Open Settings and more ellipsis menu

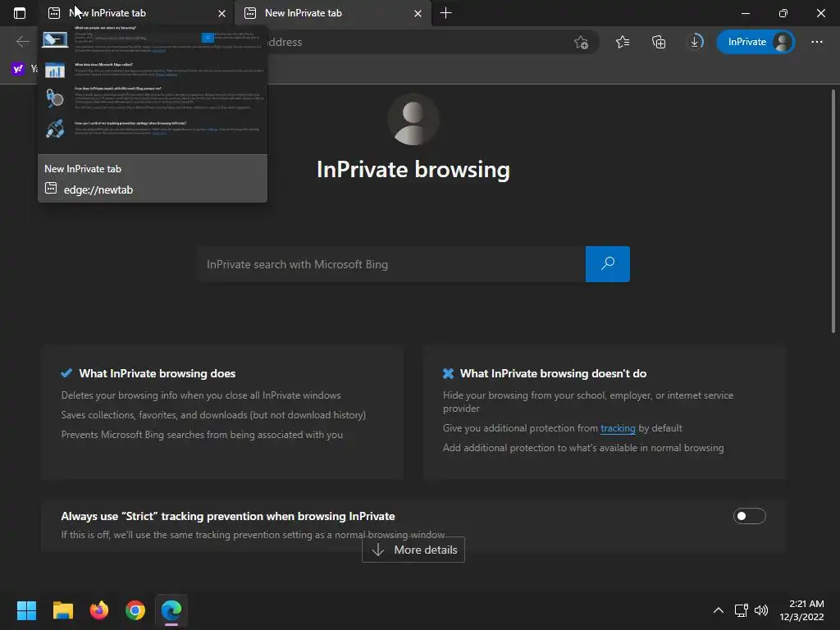coord(816,42)
